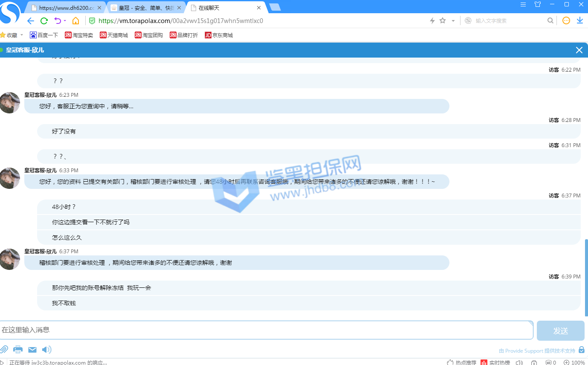The image size is (588, 365).
Task: Click the download arrow icon in toolbar
Action: pyautogui.click(x=580, y=20)
